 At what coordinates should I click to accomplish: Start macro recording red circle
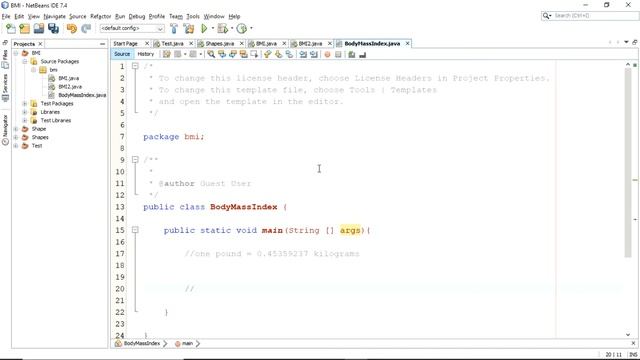(327, 54)
